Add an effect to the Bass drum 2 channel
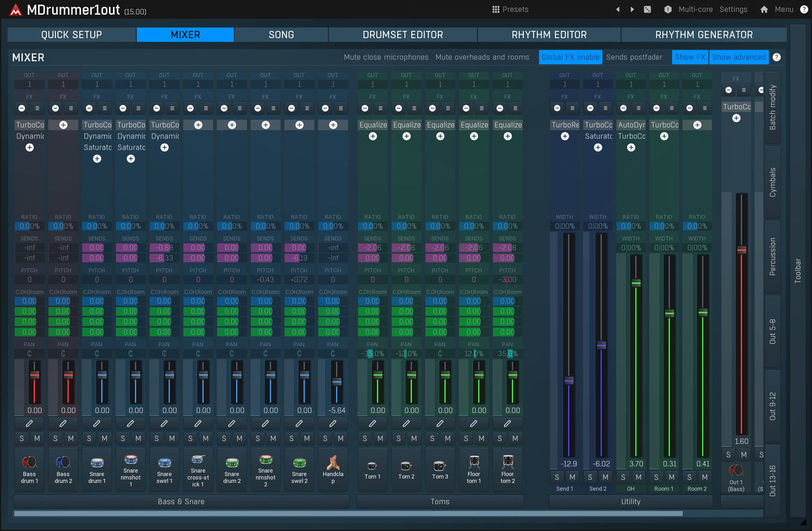This screenshot has height=531, width=812. (x=63, y=125)
